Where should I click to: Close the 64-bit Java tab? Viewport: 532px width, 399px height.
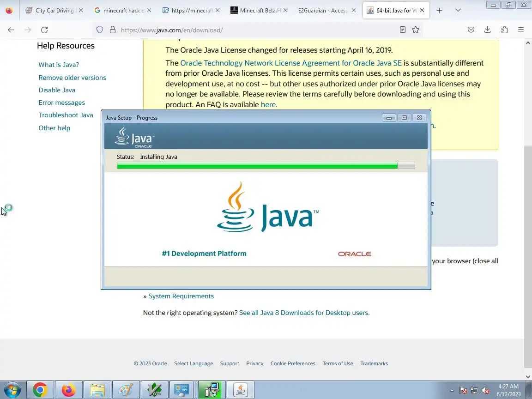coord(422,10)
